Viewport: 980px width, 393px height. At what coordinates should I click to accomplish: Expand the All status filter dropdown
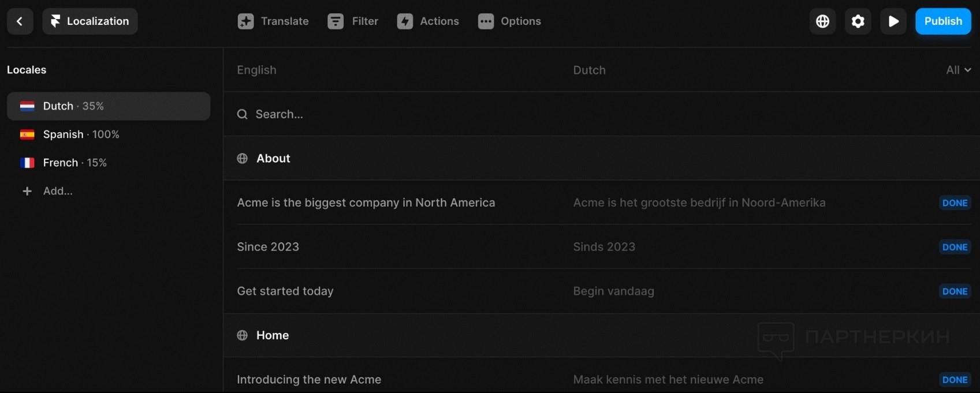958,70
